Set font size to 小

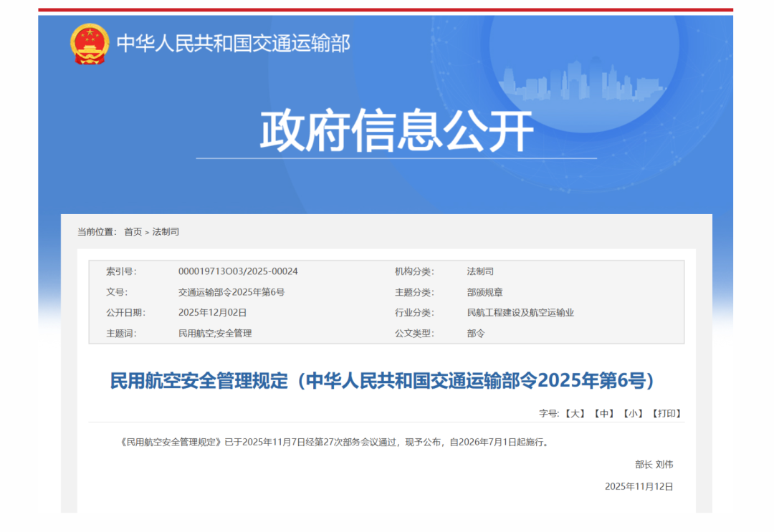[632, 414]
